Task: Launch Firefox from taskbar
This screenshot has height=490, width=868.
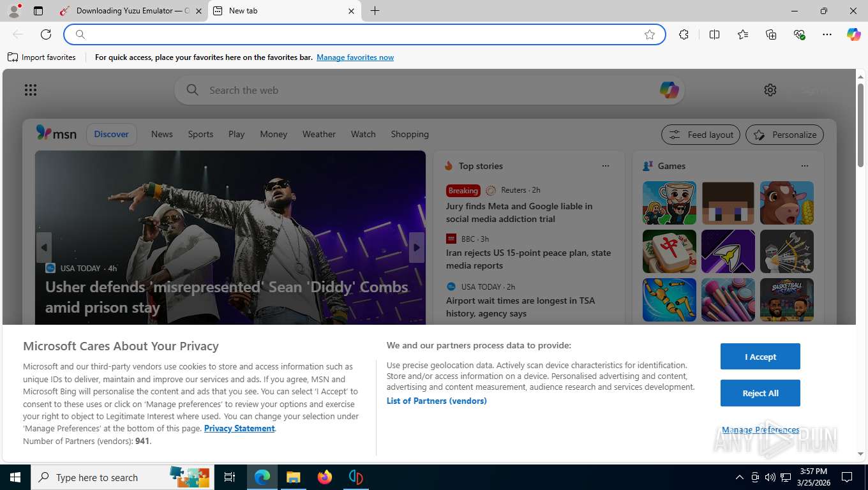Action: 325,477
